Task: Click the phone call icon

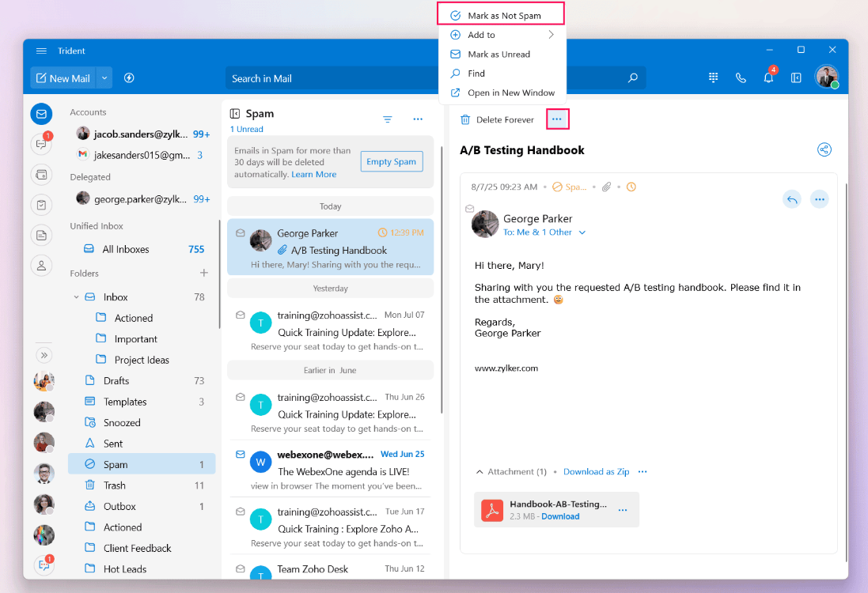Action: coord(741,78)
